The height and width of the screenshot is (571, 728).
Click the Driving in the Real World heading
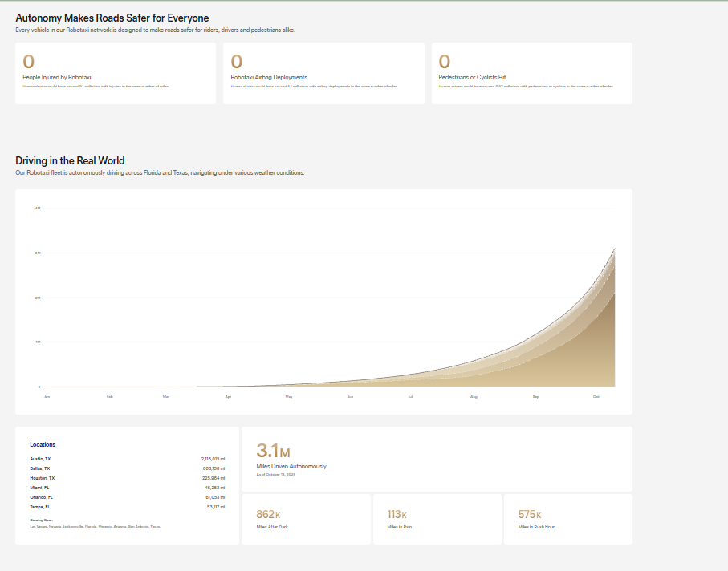coord(70,161)
